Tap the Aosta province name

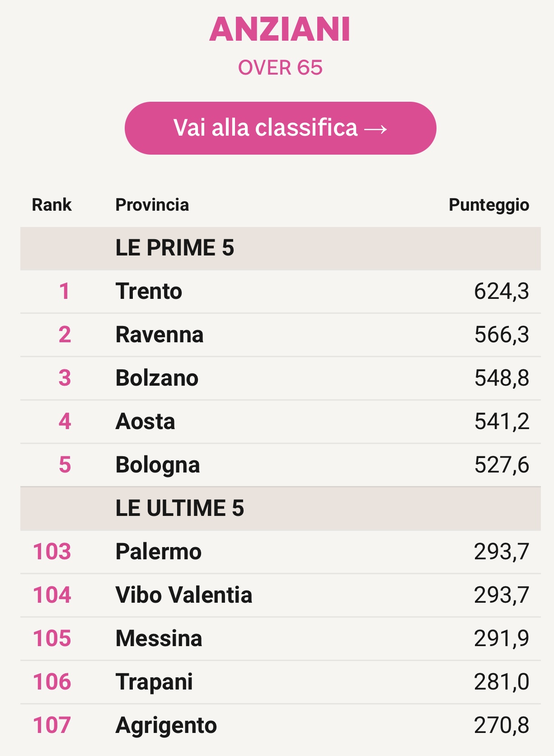pos(145,421)
